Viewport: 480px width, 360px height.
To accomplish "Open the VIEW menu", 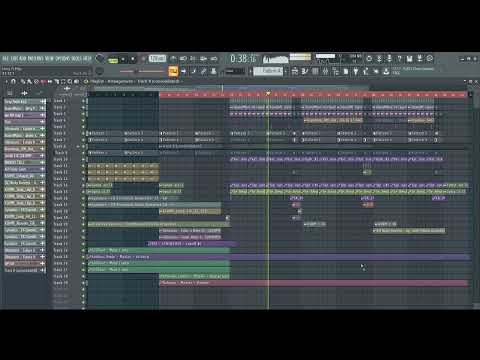I will (x=49, y=59).
